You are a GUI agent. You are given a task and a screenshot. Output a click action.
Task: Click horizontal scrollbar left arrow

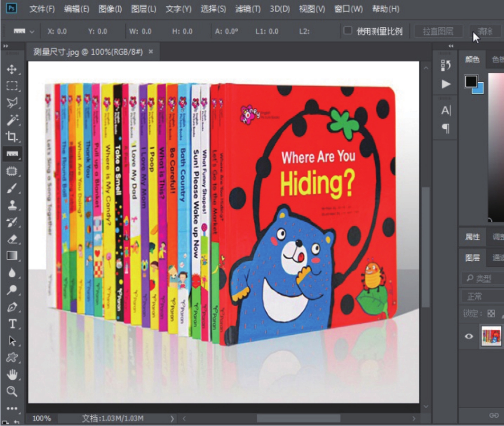(184, 419)
